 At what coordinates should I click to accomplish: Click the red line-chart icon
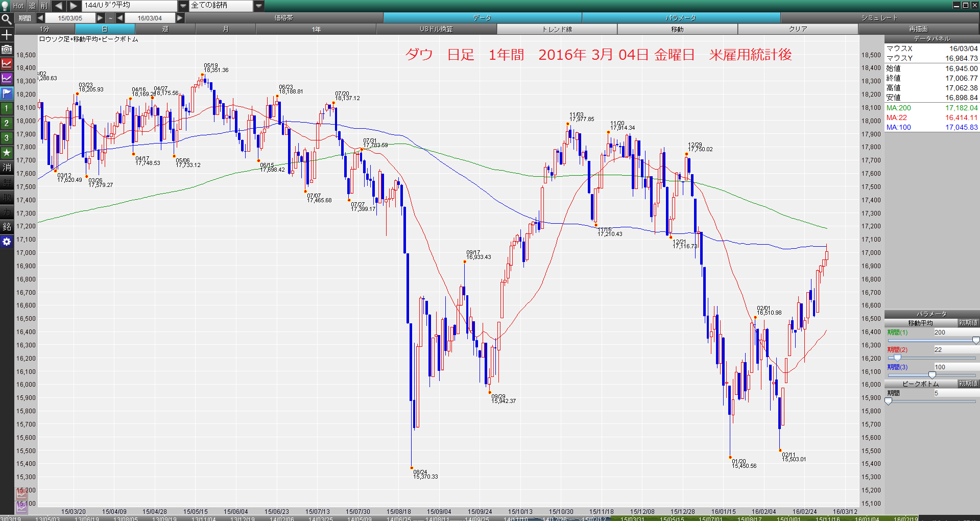coord(6,64)
